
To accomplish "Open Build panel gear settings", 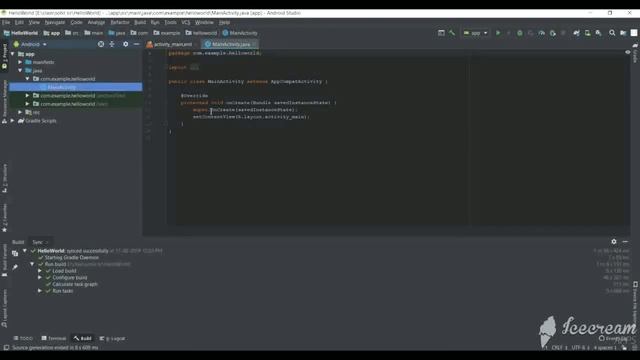I will (614, 242).
